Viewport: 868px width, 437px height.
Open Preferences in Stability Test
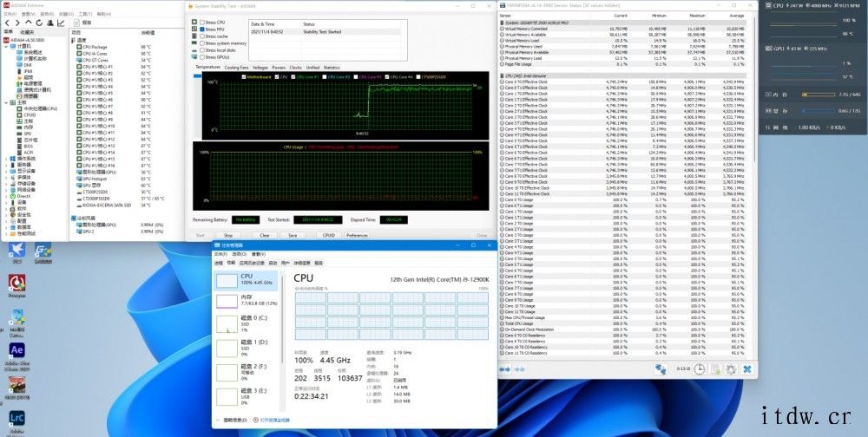pyautogui.click(x=357, y=235)
